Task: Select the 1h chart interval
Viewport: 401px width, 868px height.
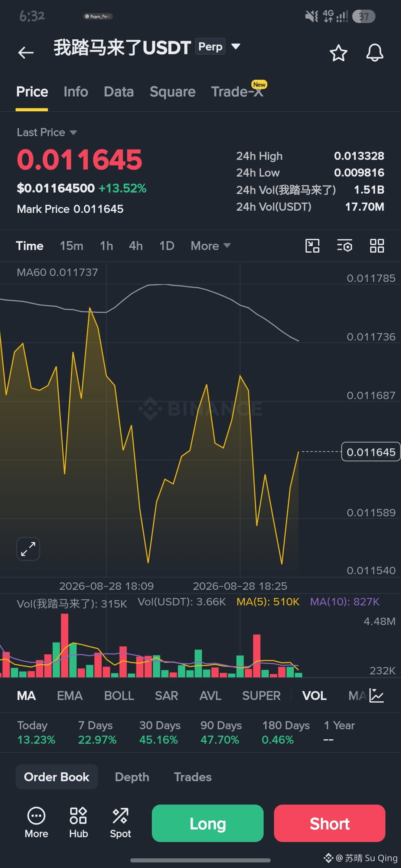Action: pos(107,246)
